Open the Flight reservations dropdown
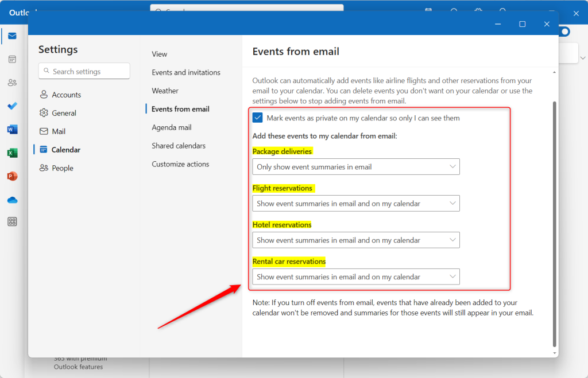Screen dimensions: 588x378 click(356, 204)
